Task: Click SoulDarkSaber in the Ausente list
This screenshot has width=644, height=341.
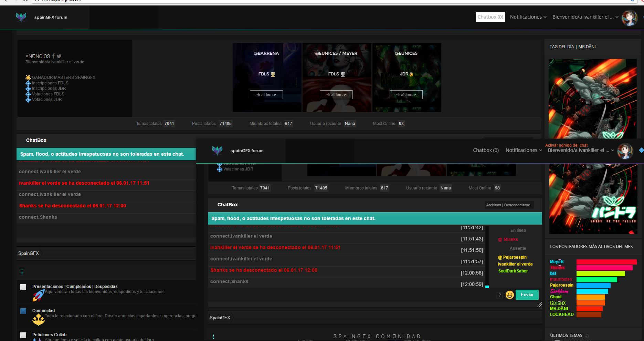Action: coord(513,271)
